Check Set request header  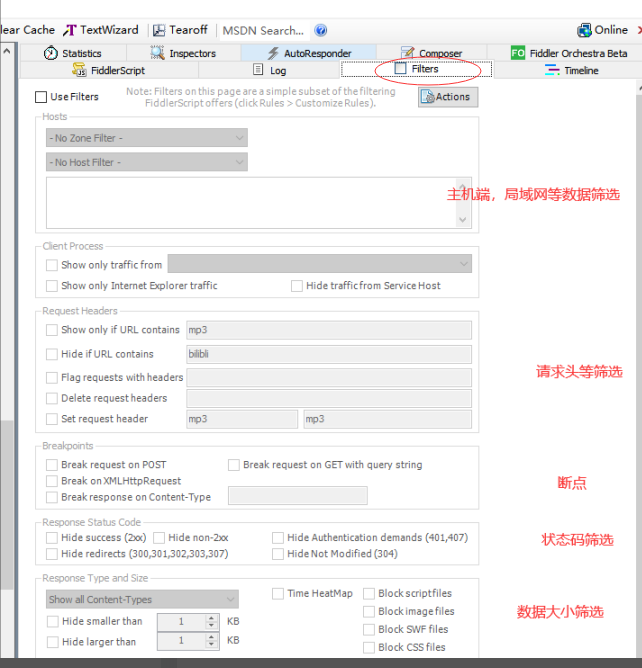tap(52, 419)
